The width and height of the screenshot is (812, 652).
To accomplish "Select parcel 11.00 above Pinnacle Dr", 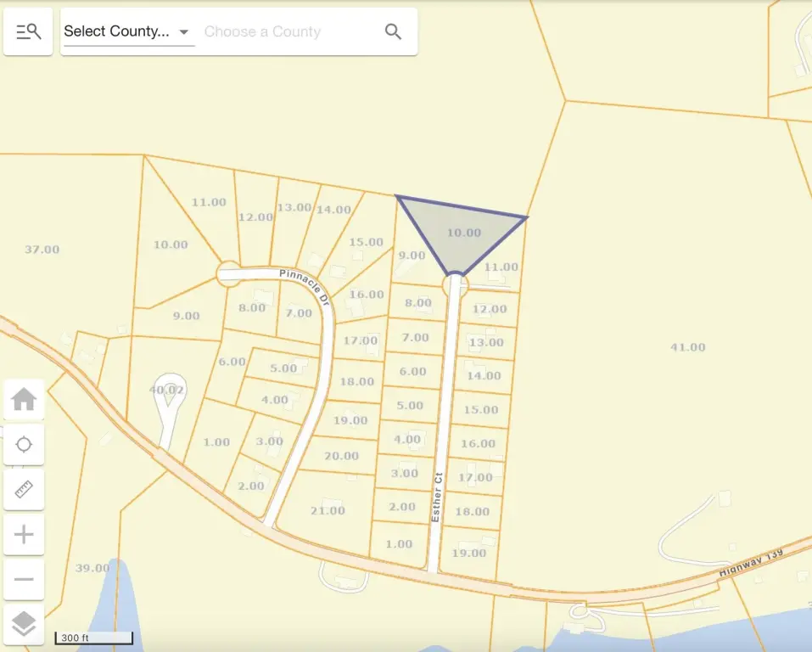I will click(209, 202).
